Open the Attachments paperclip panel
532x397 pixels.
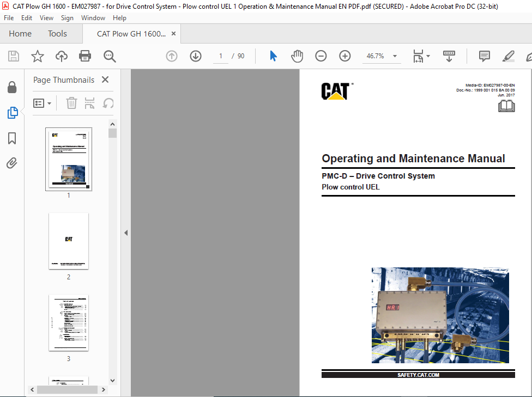click(x=12, y=163)
